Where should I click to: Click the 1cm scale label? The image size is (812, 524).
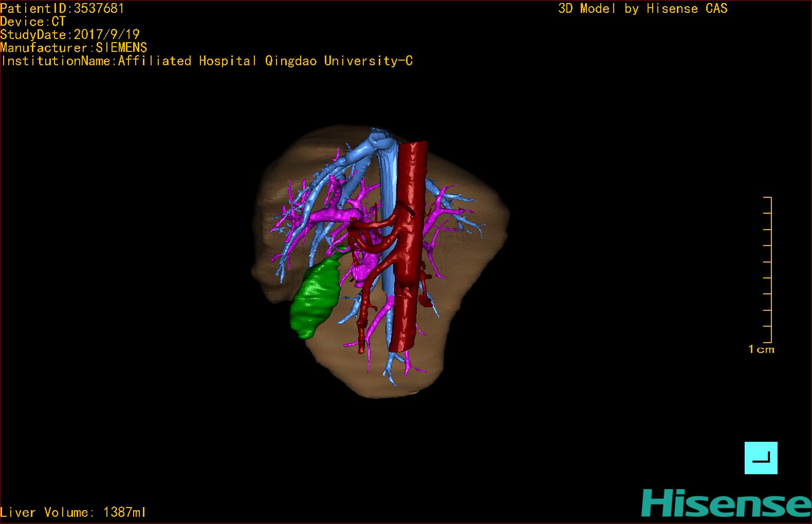761,349
